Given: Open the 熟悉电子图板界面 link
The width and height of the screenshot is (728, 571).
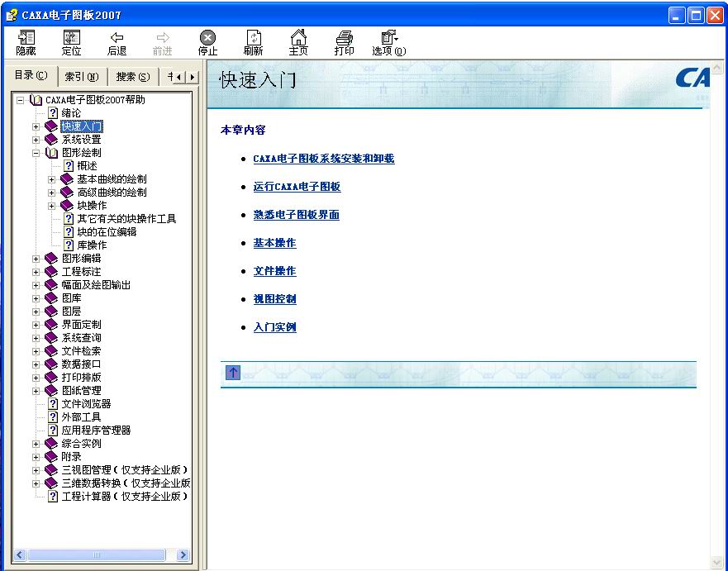Looking at the screenshot, I should pyautogui.click(x=296, y=215).
